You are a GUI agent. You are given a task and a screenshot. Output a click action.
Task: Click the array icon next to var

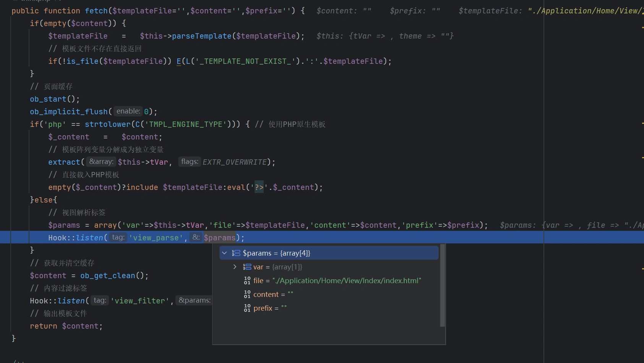coord(247,267)
